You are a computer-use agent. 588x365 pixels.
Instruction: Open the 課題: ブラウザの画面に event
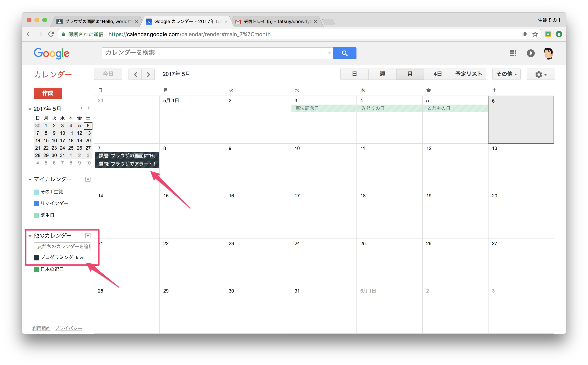click(127, 156)
